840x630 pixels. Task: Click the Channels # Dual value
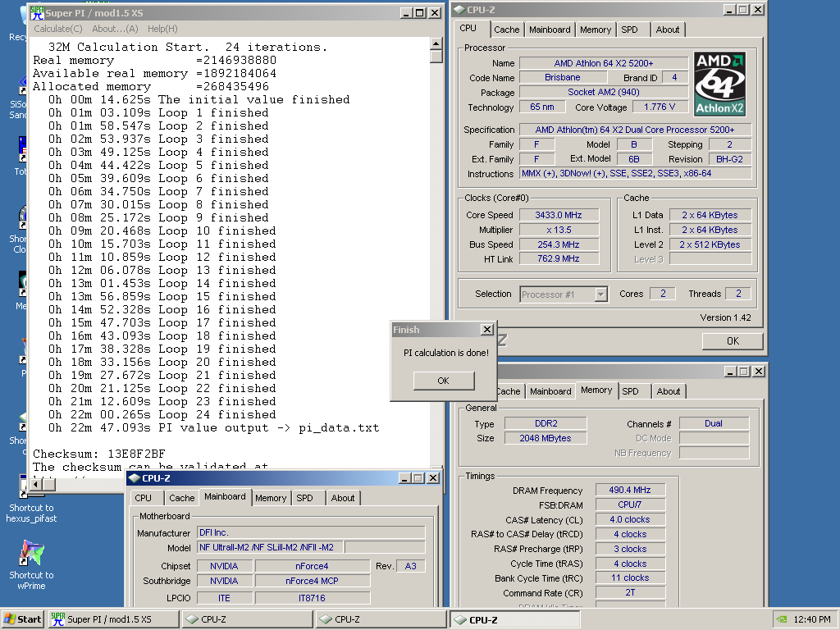[x=714, y=423]
